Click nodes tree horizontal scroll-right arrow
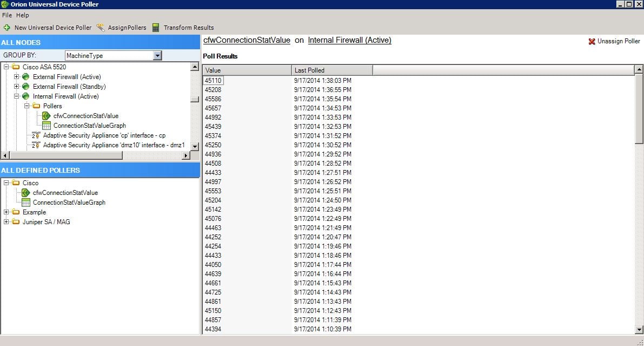The height and width of the screenshot is (346, 644). pyautogui.click(x=186, y=155)
